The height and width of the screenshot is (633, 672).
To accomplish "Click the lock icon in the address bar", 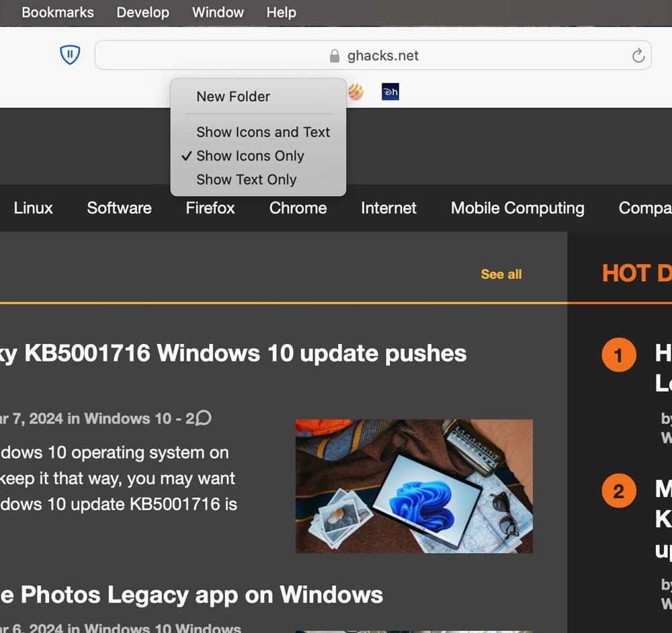I will tap(335, 56).
